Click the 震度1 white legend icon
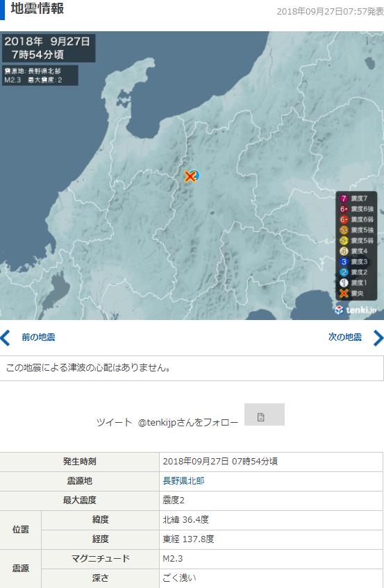This screenshot has width=384, height=588. 344,283
